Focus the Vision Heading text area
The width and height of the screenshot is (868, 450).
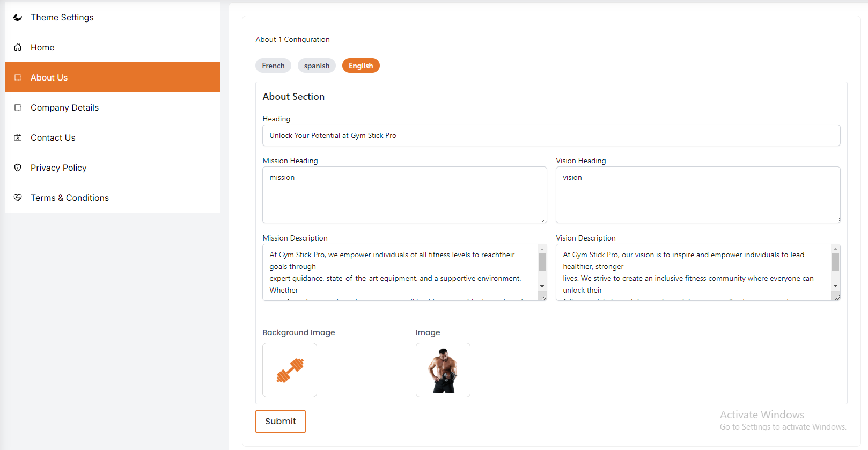[x=697, y=195]
